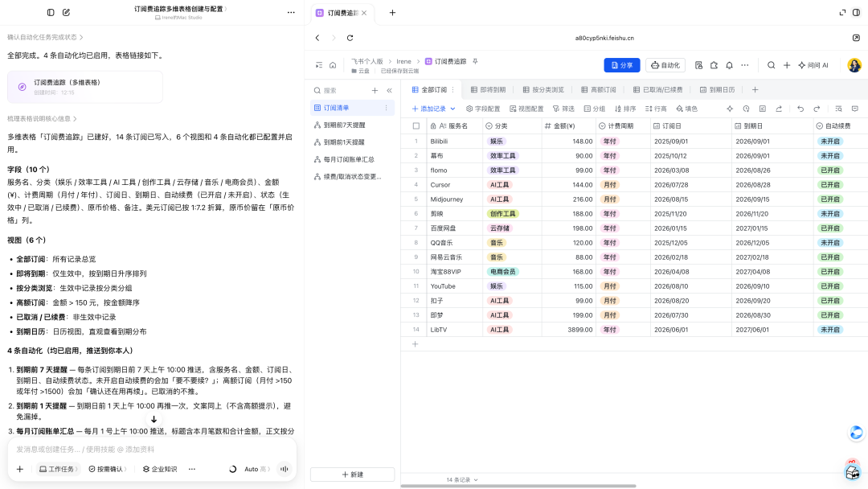Open 填色 row coloring tool
The height and width of the screenshot is (489, 868).
coord(686,109)
